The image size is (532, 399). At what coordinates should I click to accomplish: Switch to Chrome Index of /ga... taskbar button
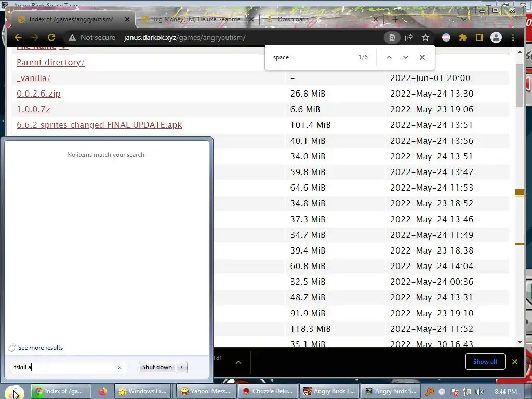click(x=61, y=391)
